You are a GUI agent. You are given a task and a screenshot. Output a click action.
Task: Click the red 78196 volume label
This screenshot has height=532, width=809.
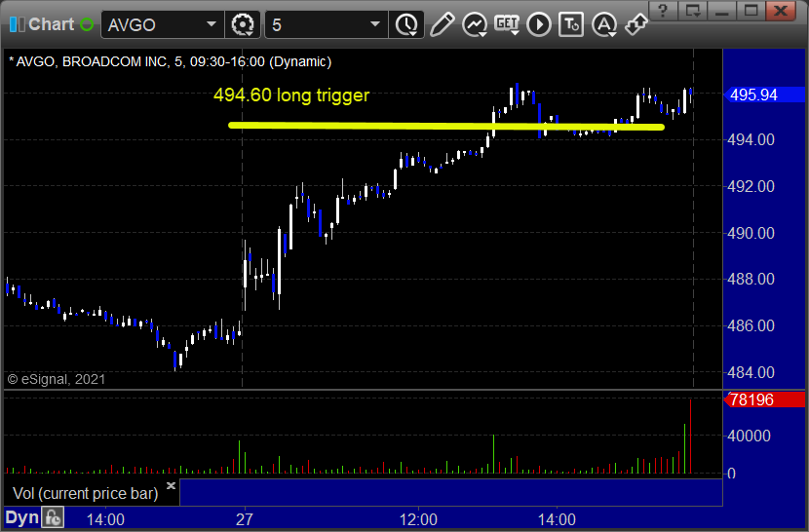click(764, 399)
